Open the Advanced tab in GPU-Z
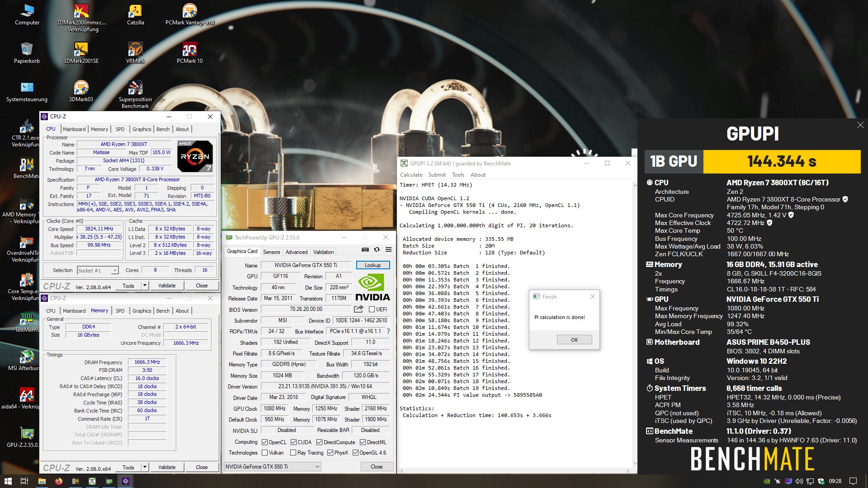868x488 pixels. point(296,252)
